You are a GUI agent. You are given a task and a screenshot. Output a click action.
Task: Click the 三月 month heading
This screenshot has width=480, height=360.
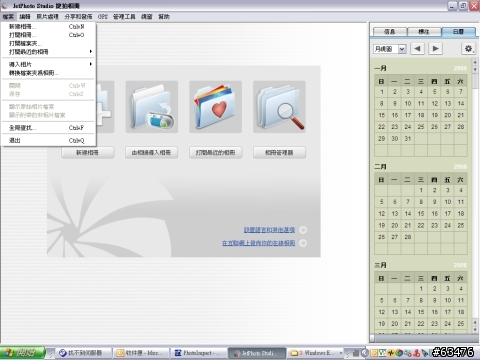pyautogui.click(x=381, y=265)
